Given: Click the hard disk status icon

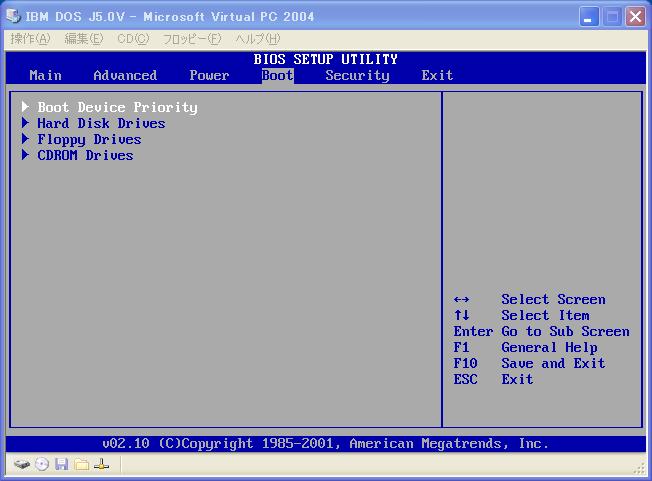Looking at the screenshot, I should pos(22,464).
